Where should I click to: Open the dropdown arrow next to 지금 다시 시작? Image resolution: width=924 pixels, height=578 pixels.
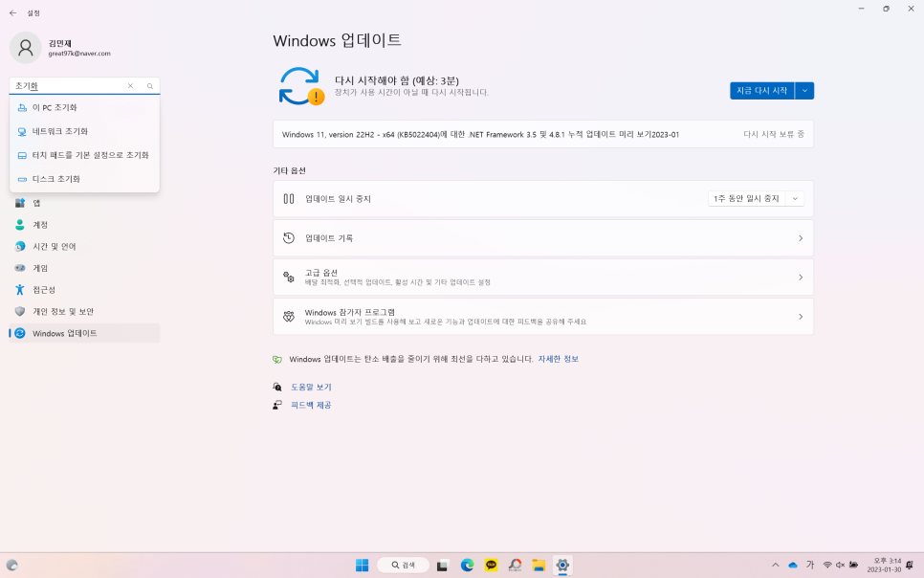coord(804,91)
